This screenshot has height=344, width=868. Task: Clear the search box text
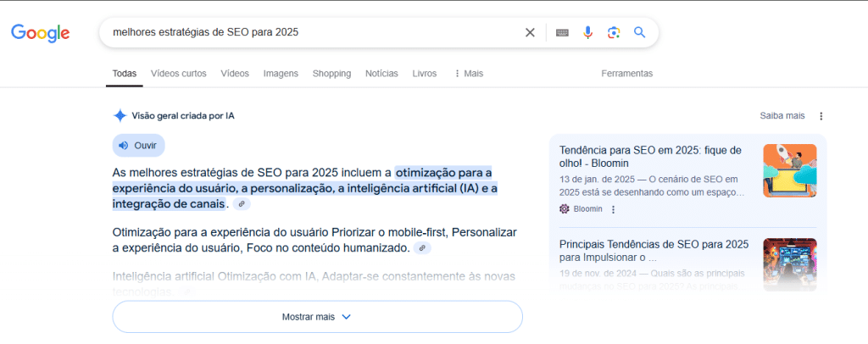(530, 33)
